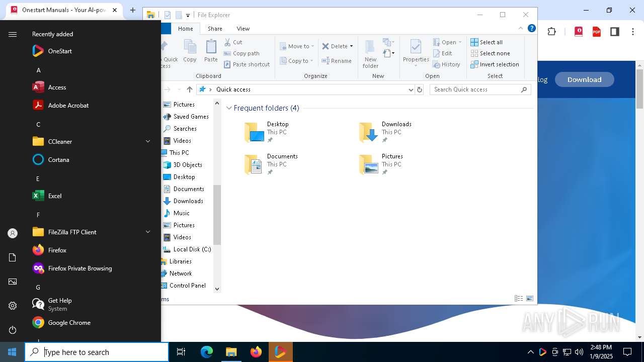Click the Up arrow in File Explorer navigation
Image resolution: width=644 pixels, height=362 pixels.
coord(190,89)
